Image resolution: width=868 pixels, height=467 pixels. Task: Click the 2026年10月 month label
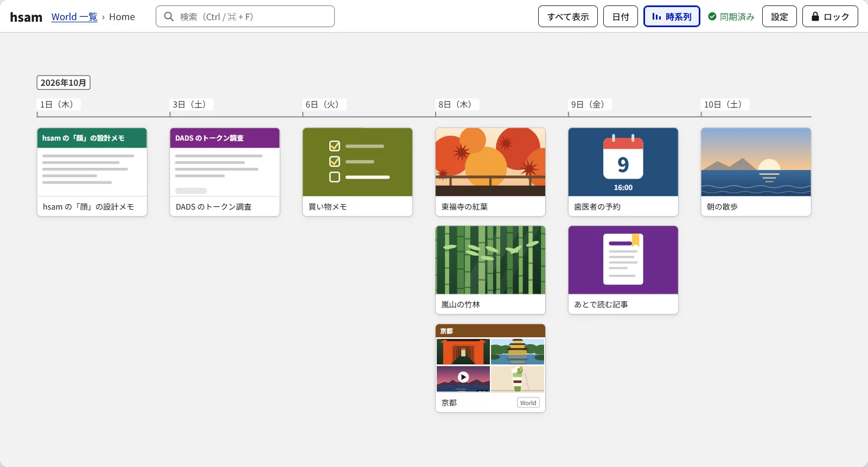(x=63, y=83)
